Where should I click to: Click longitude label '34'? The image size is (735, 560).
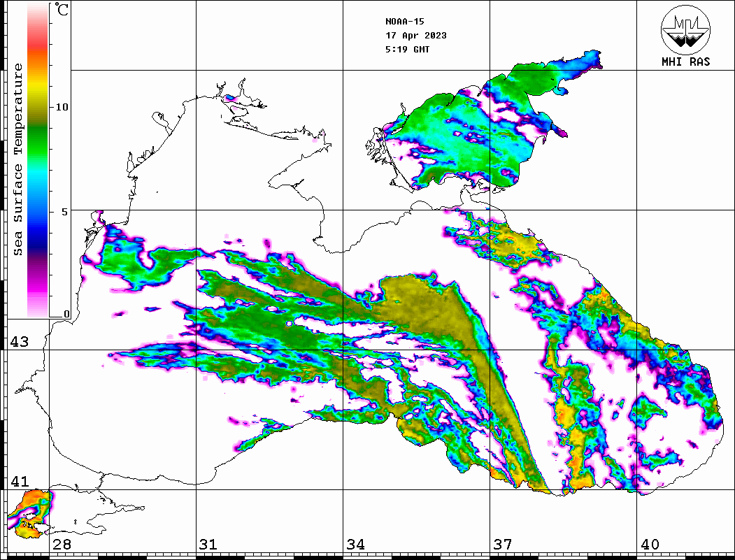click(x=356, y=544)
